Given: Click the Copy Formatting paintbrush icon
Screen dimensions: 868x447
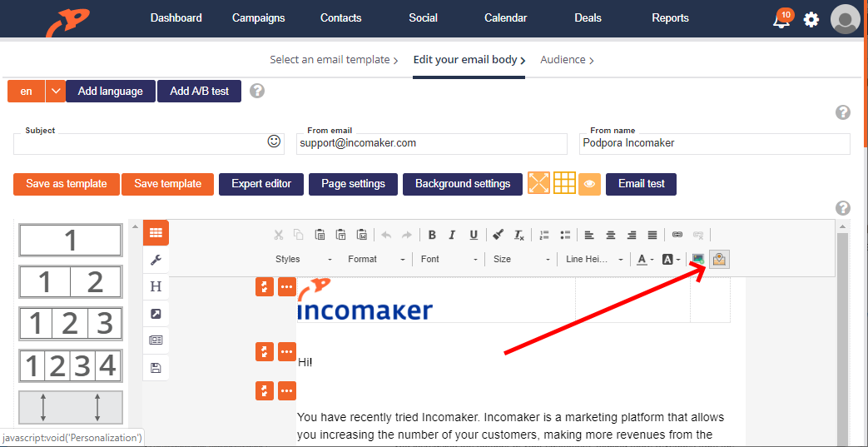Looking at the screenshot, I should point(498,235).
